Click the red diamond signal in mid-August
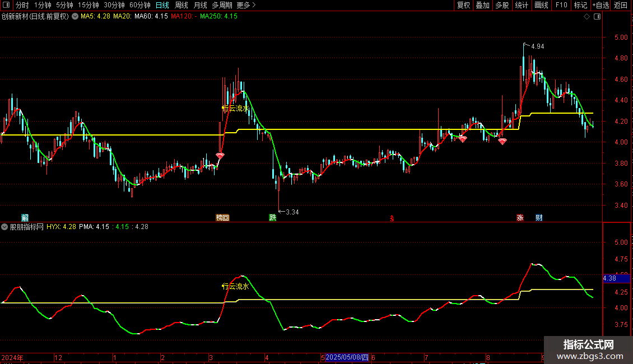 (x=502, y=141)
